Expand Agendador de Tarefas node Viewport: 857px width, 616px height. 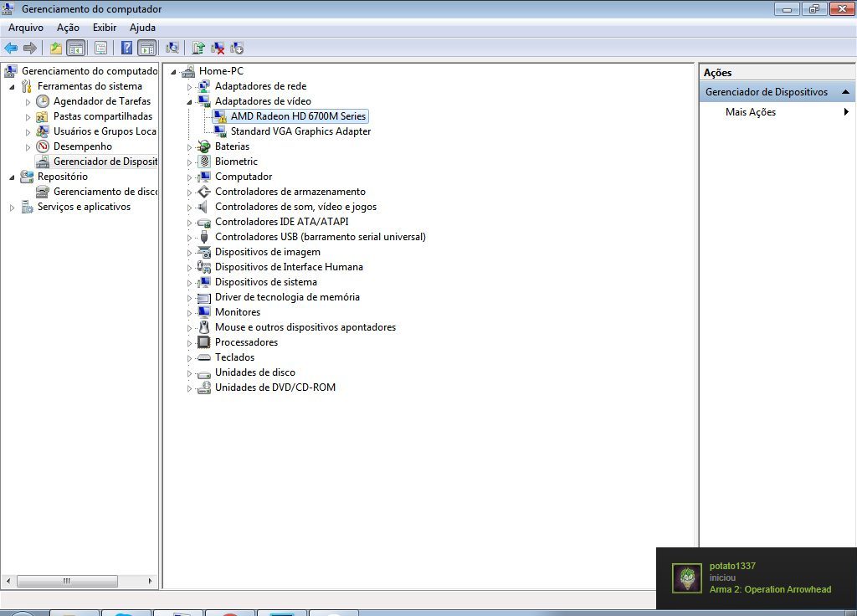tap(28, 101)
